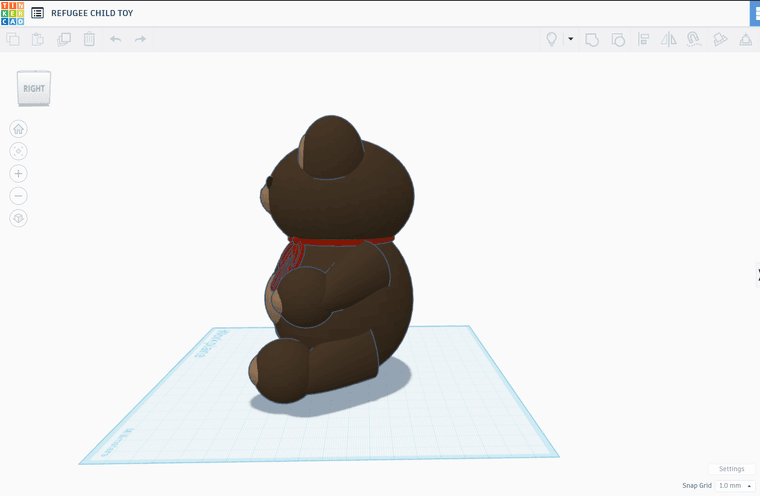Rename the REFUGEE CHILD TOY design title
The width and height of the screenshot is (760, 496).
[x=92, y=13]
